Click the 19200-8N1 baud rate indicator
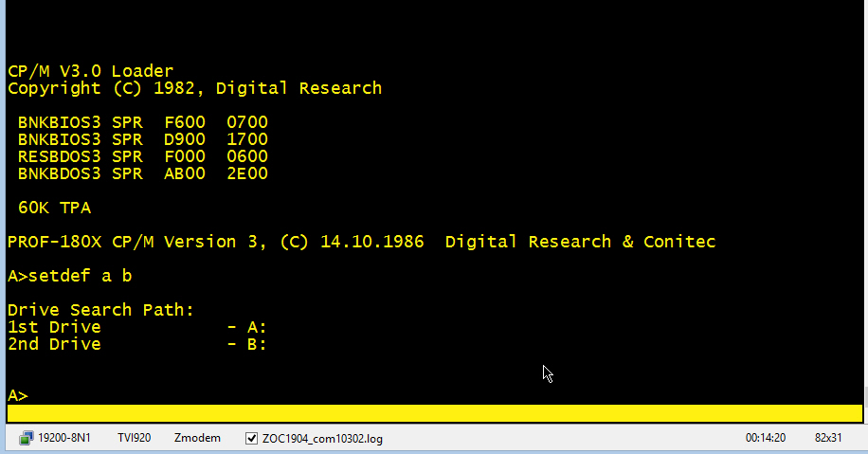The image size is (868, 454). click(64, 438)
